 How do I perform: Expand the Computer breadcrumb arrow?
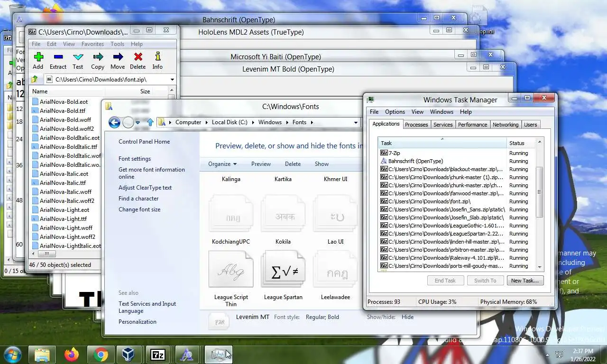click(207, 122)
